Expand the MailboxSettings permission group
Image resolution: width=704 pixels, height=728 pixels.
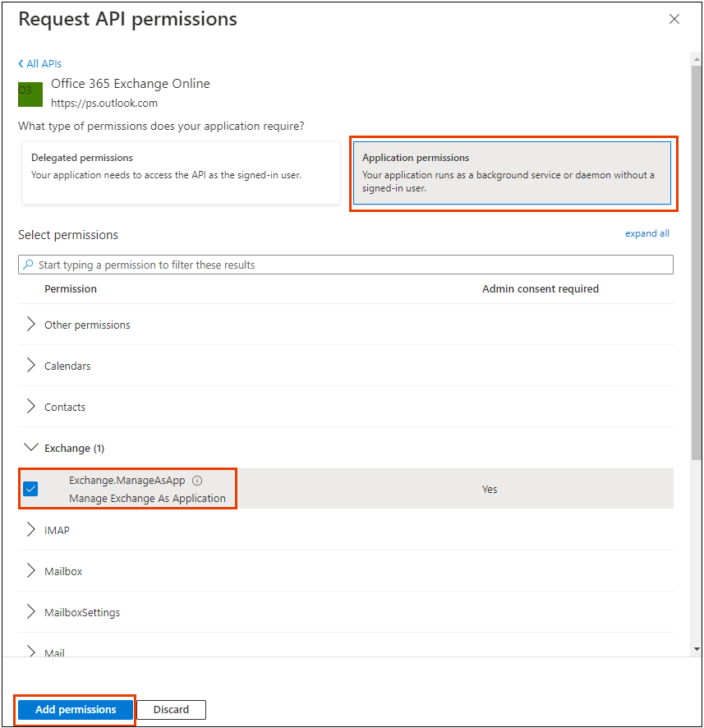(30, 612)
